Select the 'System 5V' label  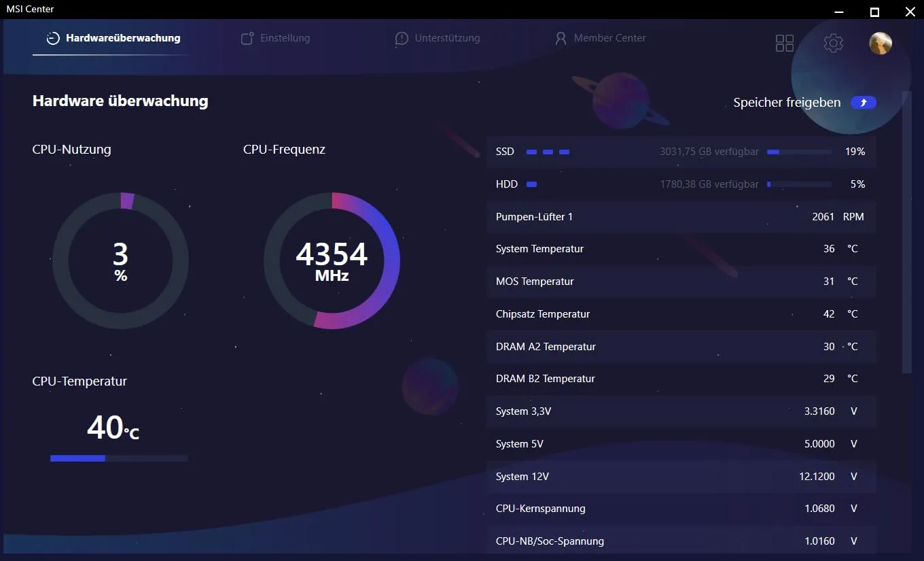click(520, 444)
